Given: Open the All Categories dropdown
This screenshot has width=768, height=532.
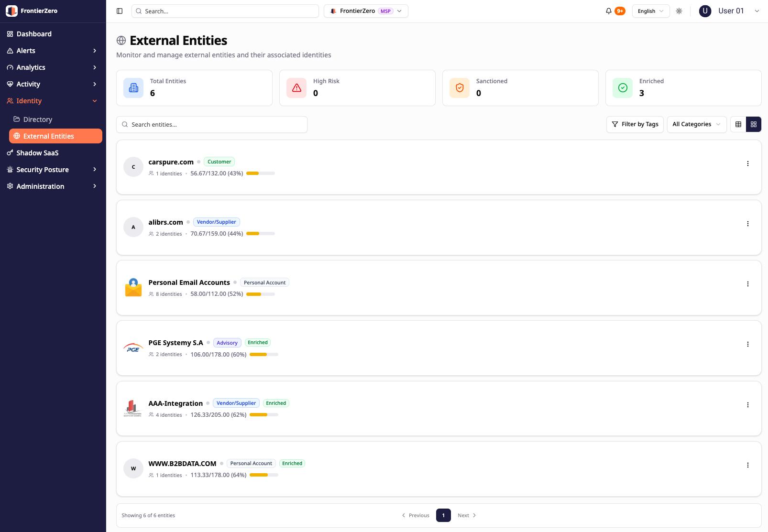Looking at the screenshot, I should pyautogui.click(x=696, y=124).
